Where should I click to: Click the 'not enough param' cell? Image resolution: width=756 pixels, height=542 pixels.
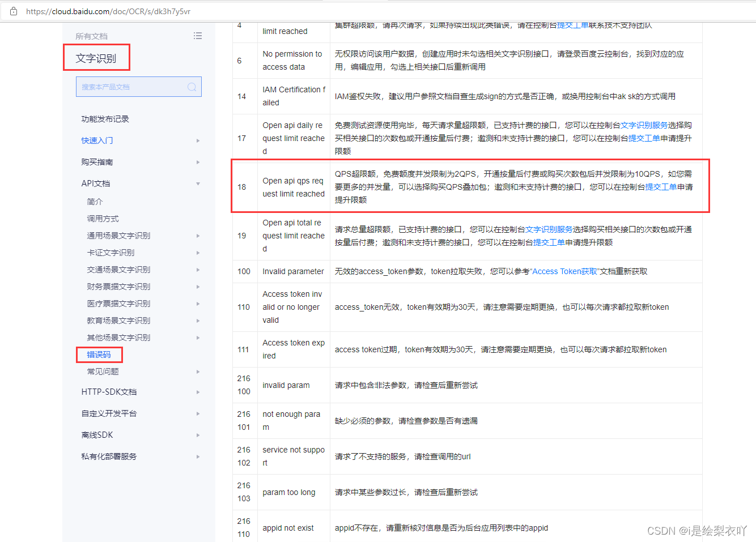(x=294, y=421)
